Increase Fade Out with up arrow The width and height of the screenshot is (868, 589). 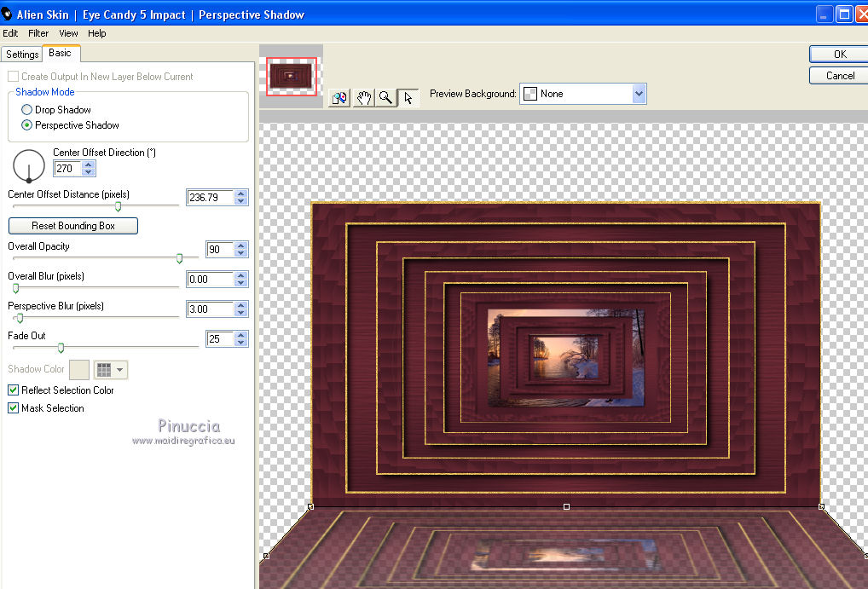[240, 335]
